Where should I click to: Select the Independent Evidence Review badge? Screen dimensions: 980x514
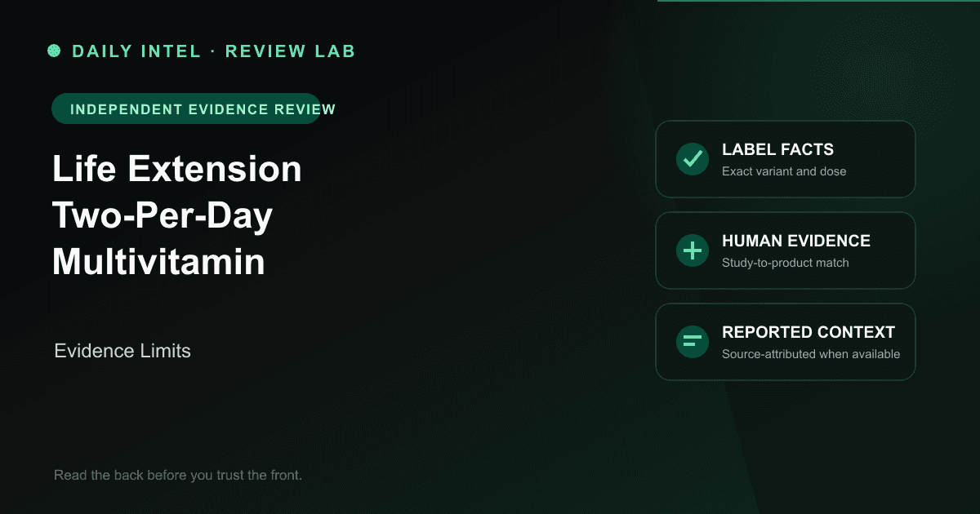[186, 109]
